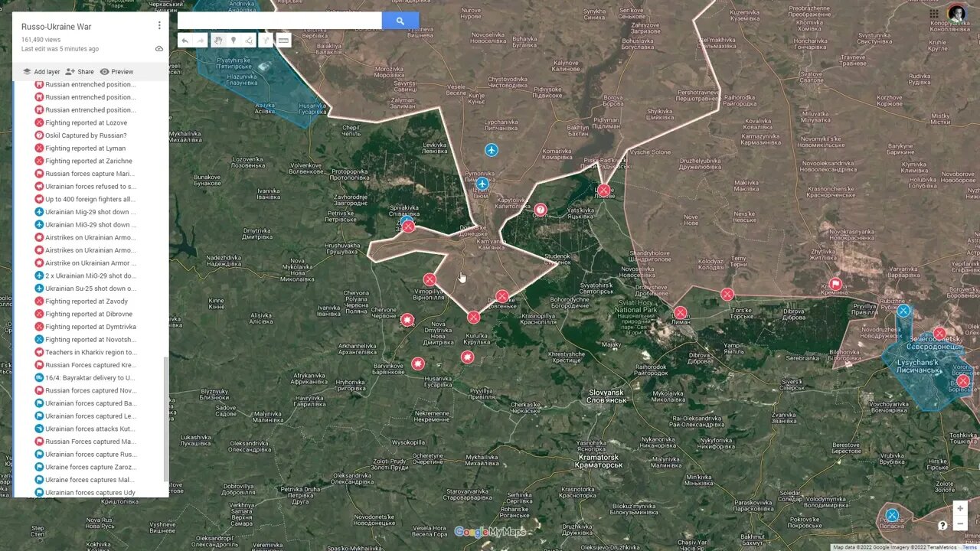Select 'Fighting reported at Lyman' list item
The width and height of the screenshot is (980, 551).
[x=86, y=148]
